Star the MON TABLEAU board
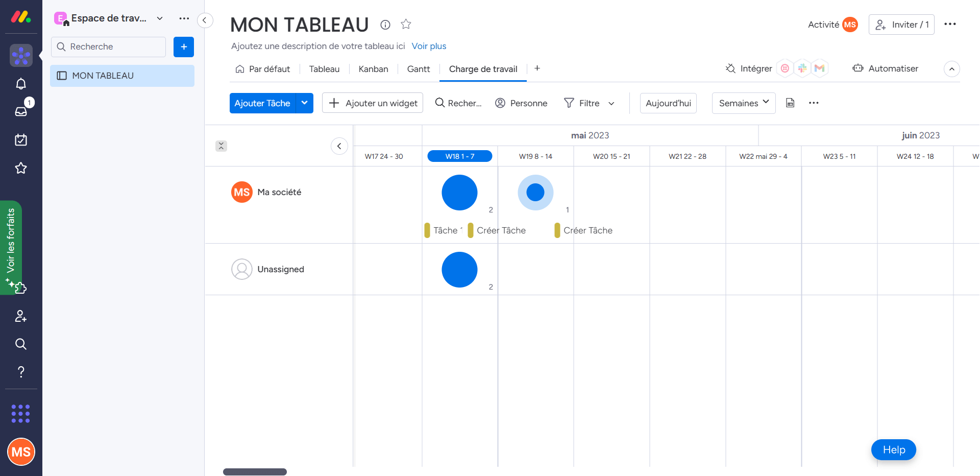Screen dimensions: 980x476 406,24
